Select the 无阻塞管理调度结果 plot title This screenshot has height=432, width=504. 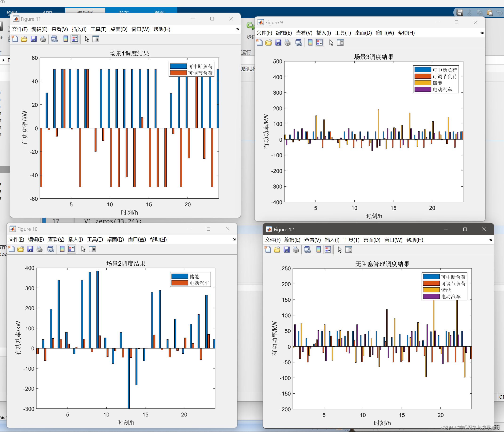tap(382, 264)
